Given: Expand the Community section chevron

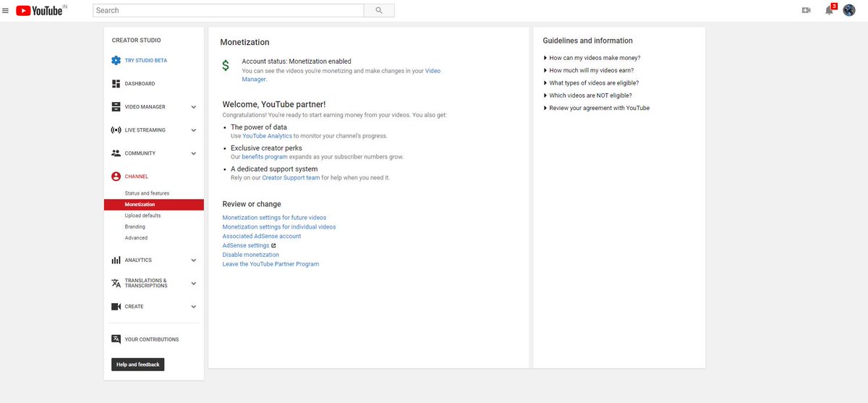Looking at the screenshot, I should pos(193,153).
